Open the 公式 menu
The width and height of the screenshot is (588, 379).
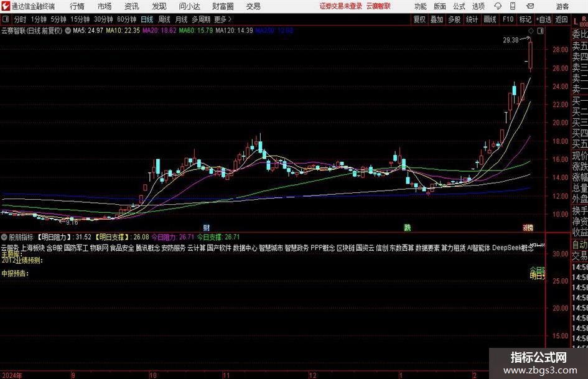pos(459,6)
